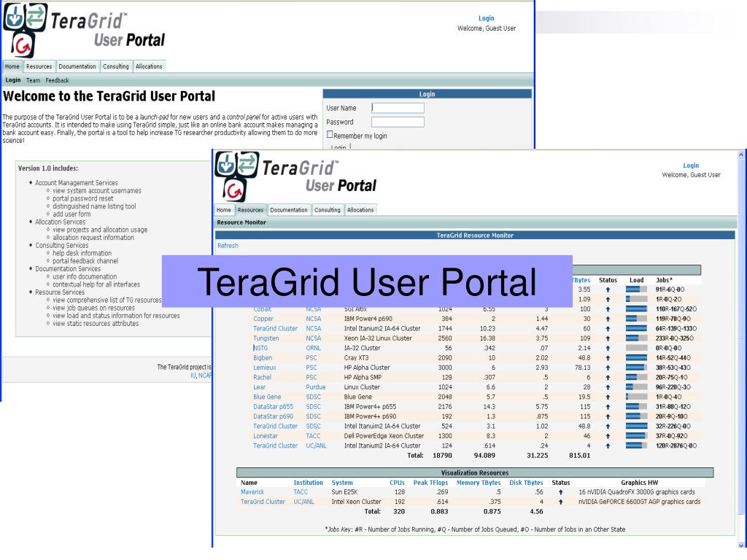Sort visualization resources by CPUs column
747x560 pixels.
click(397, 483)
